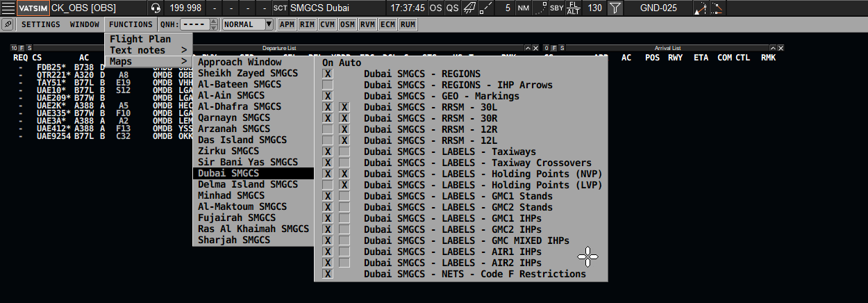Image resolution: width=868 pixels, height=303 pixels.
Task: Click the orange arrow vector tool icon
Action: pos(700,8)
